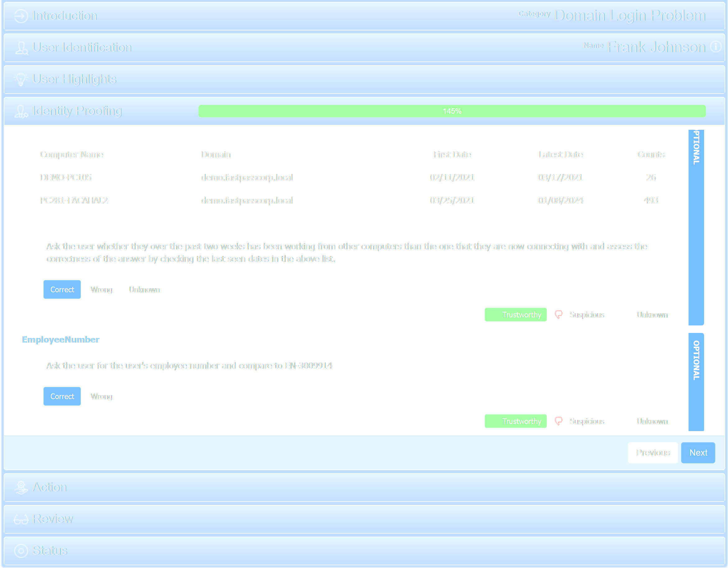Select Trustworthy for the EmployeeNumber check
Viewport: 728px width, 568px height.
tap(516, 421)
